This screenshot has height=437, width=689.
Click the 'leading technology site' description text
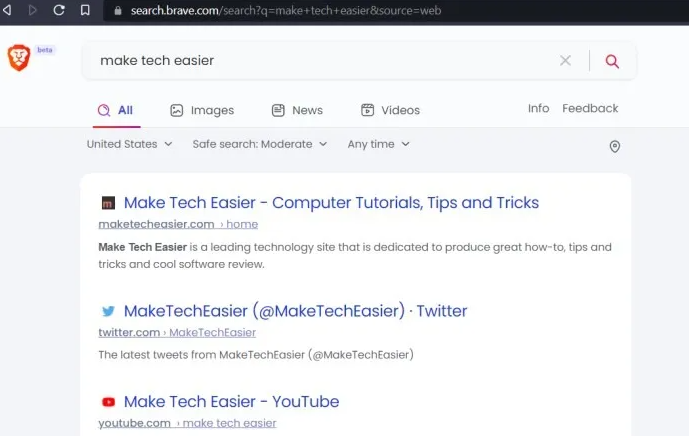pos(355,256)
